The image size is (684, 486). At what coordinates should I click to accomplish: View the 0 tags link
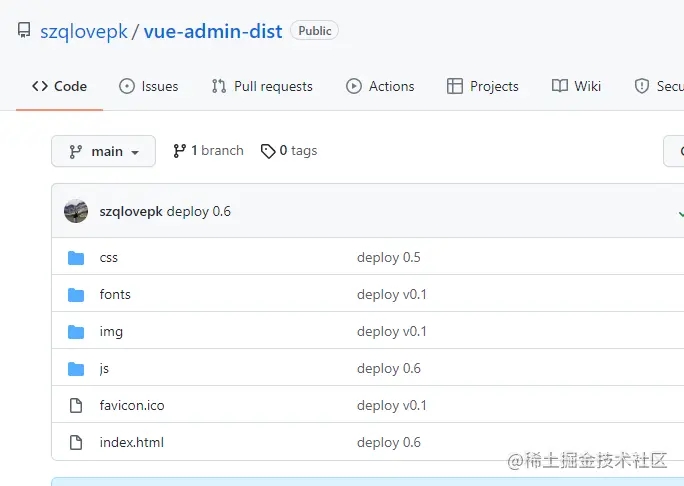coord(289,151)
